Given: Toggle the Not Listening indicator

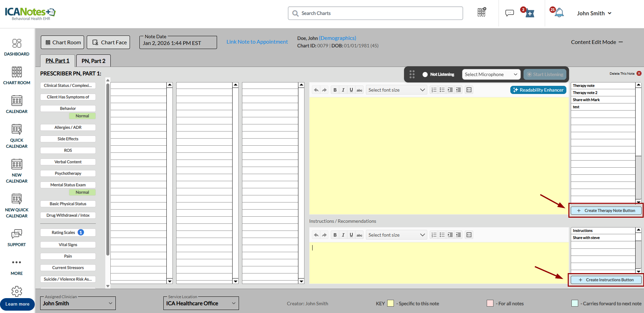Looking at the screenshot, I should click(425, 74).
